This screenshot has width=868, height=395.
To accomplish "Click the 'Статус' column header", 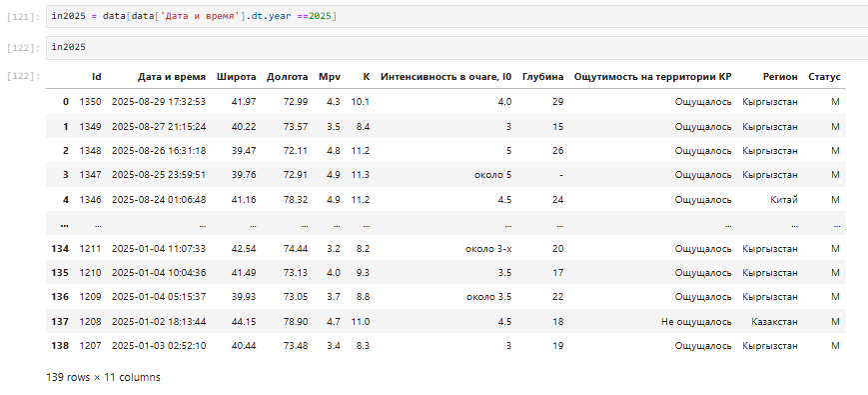I will [x=824, y=77].
